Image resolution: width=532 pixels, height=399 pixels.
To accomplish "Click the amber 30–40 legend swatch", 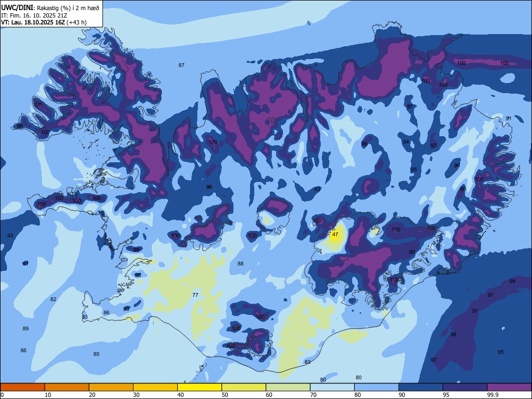I will pyautogui.click(x=155, y=387).
